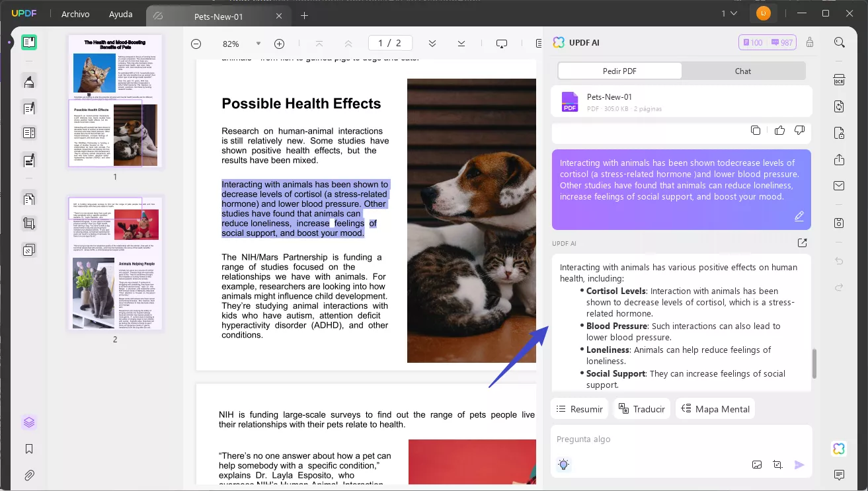Redo the last action
This screenshot has width=868, height=491.
(x=840, y=287)
